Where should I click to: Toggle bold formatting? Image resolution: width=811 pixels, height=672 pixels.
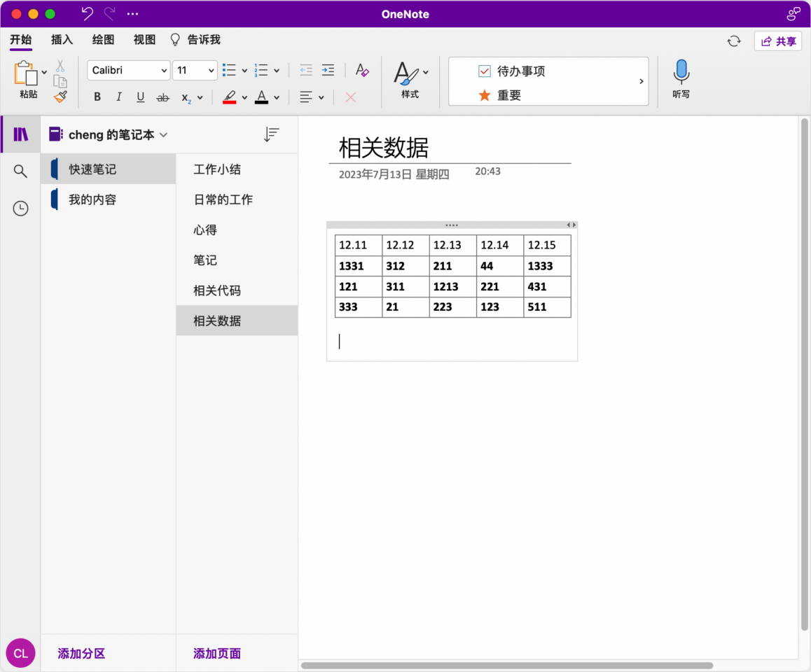click(97, 97)
